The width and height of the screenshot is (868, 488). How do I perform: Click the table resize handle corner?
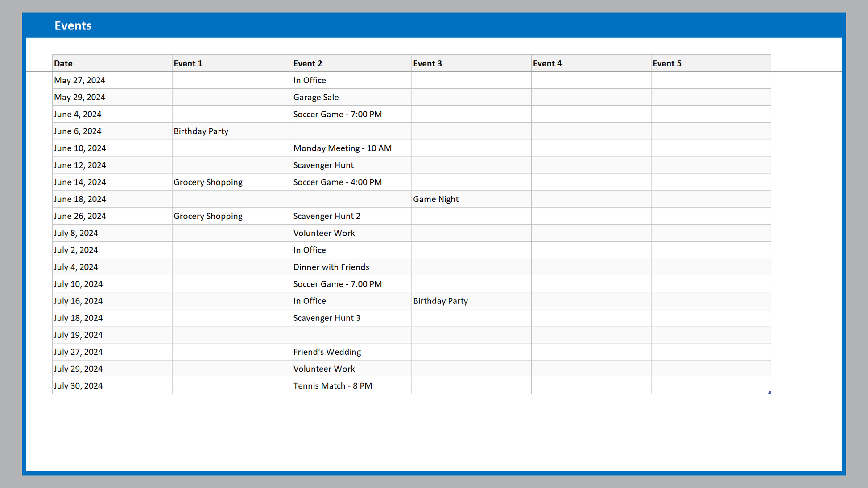(769, 393)
